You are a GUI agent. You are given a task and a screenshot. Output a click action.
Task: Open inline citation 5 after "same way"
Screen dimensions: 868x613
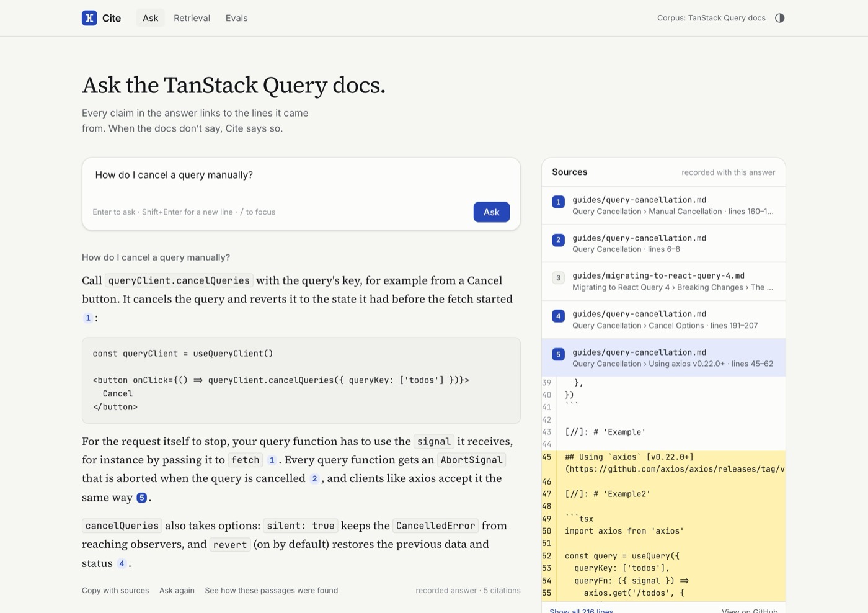click(x=142, y=498)
